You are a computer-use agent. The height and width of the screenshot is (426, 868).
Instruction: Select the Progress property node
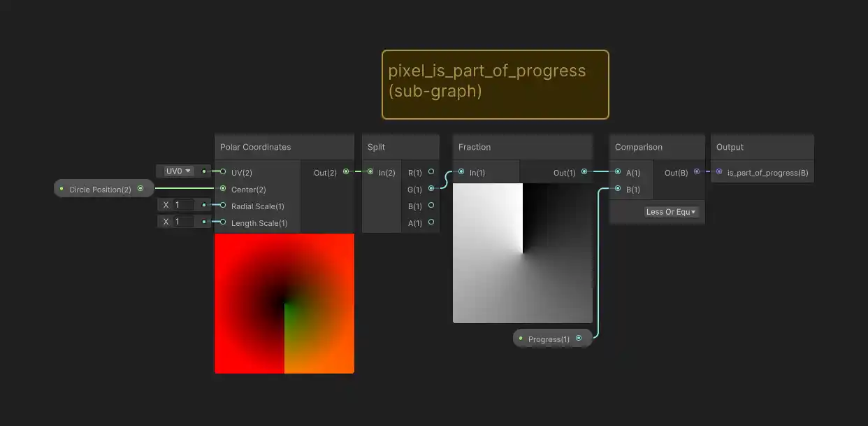pyautogui.click(x=549, y=339)
